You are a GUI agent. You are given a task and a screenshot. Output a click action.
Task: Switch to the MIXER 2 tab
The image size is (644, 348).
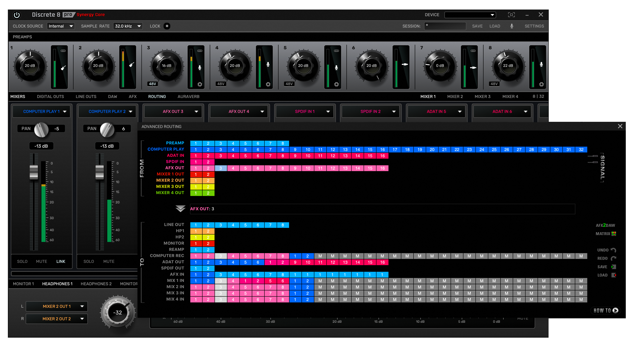(x=455, y=97)
